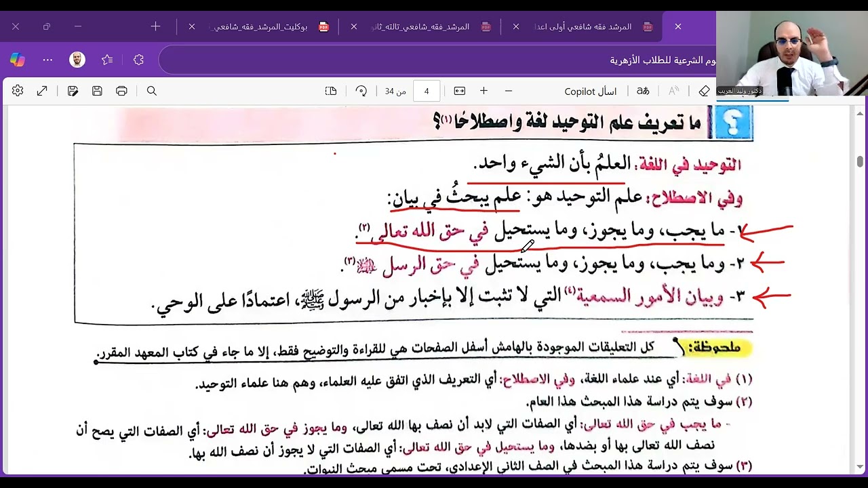Click the PDF vertical scrollbar thumb
This screenshot has width=868, height=488.
(x=860, y=161)
